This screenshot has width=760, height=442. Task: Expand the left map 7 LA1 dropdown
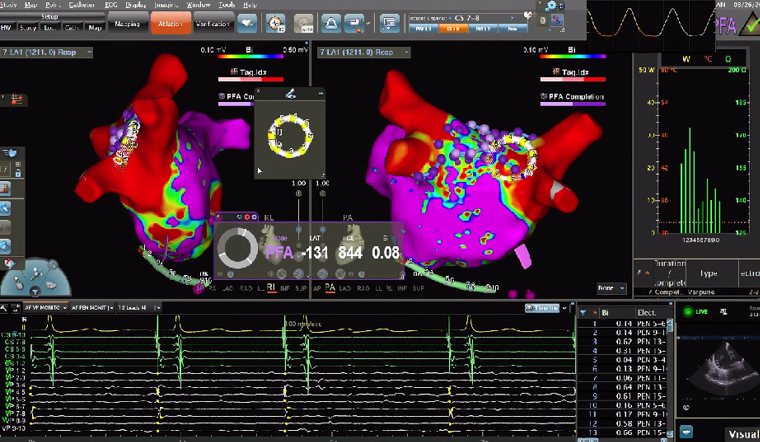89,50
